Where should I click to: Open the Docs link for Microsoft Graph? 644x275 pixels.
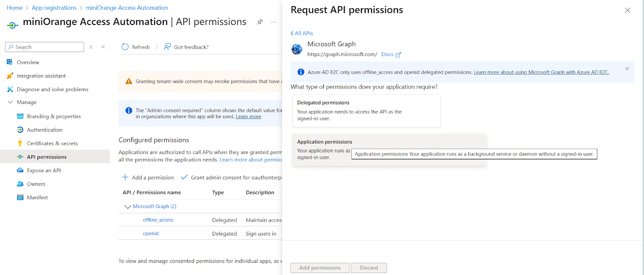387,54
